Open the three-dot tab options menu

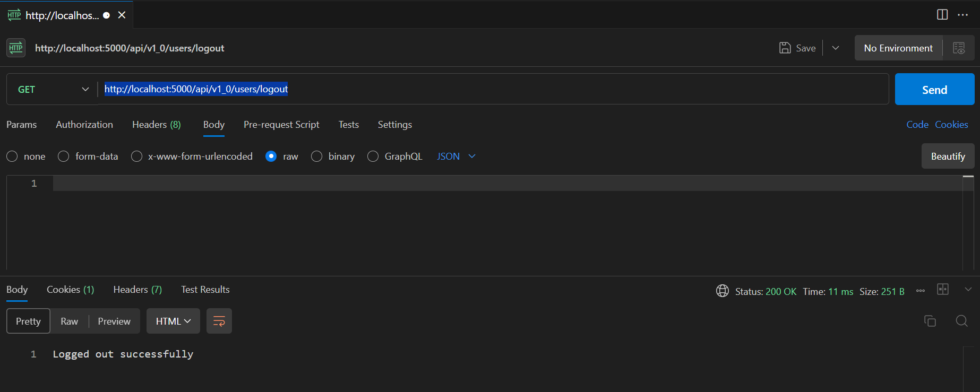click(x=962, y=15)
